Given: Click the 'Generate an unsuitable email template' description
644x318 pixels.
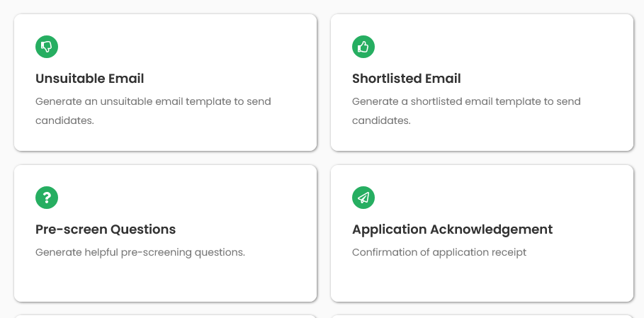Looking at the screenshot, I should click(x=153, y=101).
